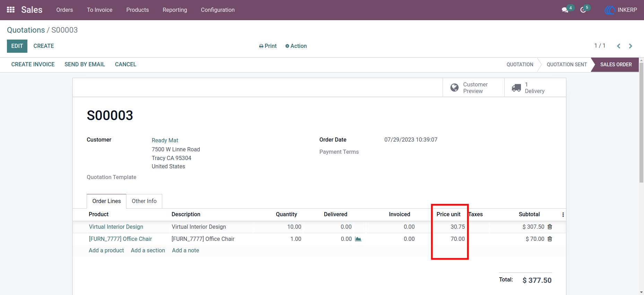Open Virtual Interior Design product link
Image resolution: width=644 pixels, height=295 pixels.
(116, 227)
